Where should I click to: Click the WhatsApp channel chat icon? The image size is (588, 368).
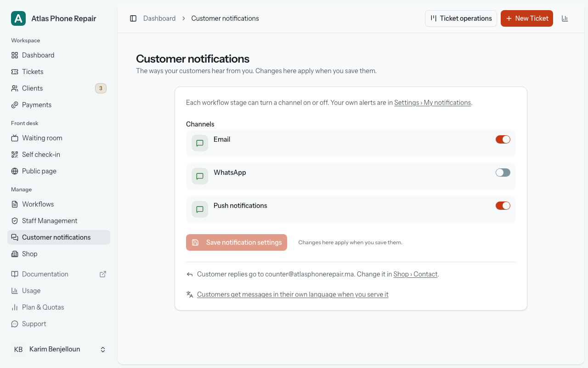coord(200,176)
